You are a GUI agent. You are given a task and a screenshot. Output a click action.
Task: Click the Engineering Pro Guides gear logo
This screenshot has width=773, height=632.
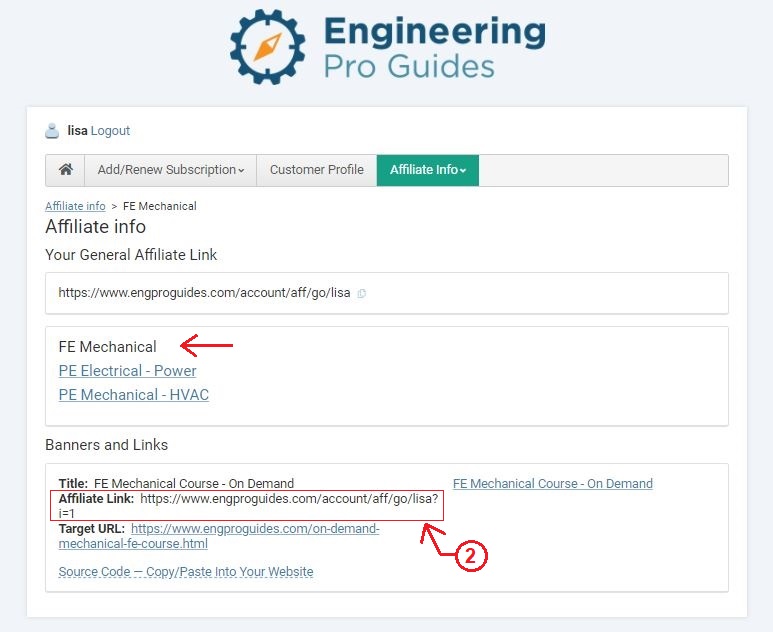coord(267,47)
